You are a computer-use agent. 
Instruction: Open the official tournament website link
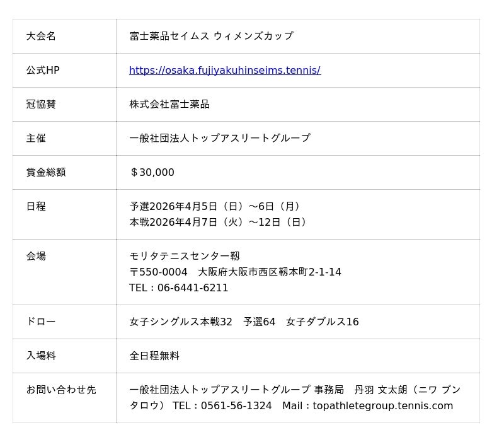[224, 70]
